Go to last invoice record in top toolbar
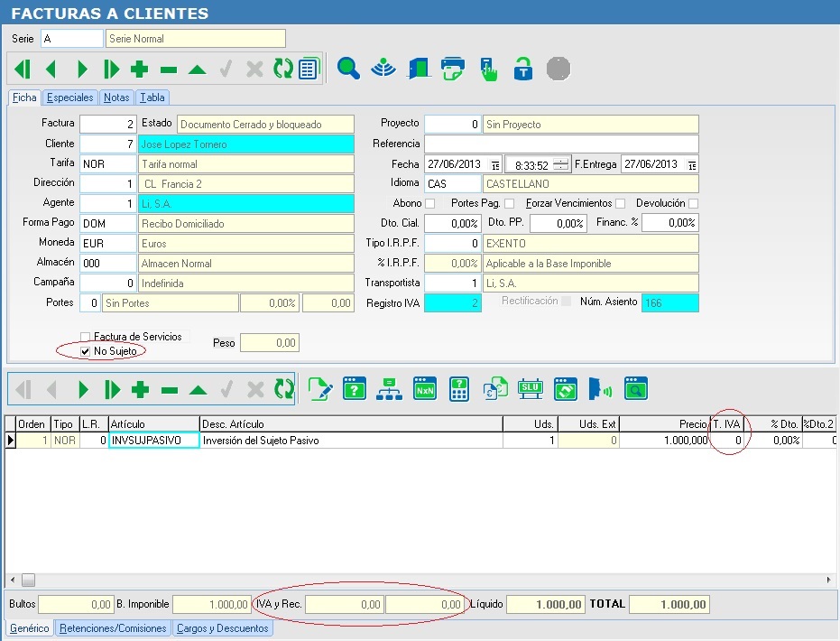The image size is (840, 641). coord(111,70)
